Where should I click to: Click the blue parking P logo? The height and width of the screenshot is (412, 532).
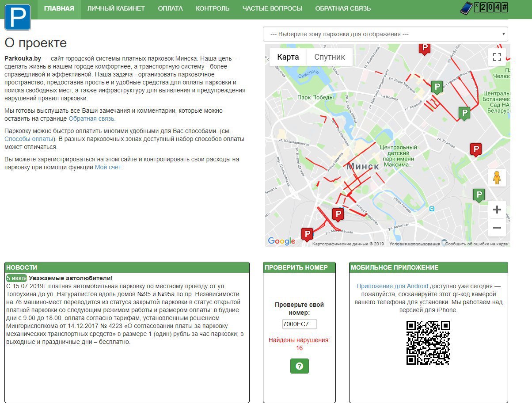[18, 17]
